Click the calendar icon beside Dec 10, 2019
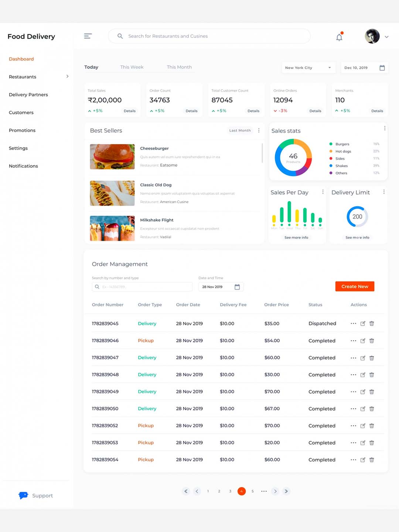 point(382,68)
